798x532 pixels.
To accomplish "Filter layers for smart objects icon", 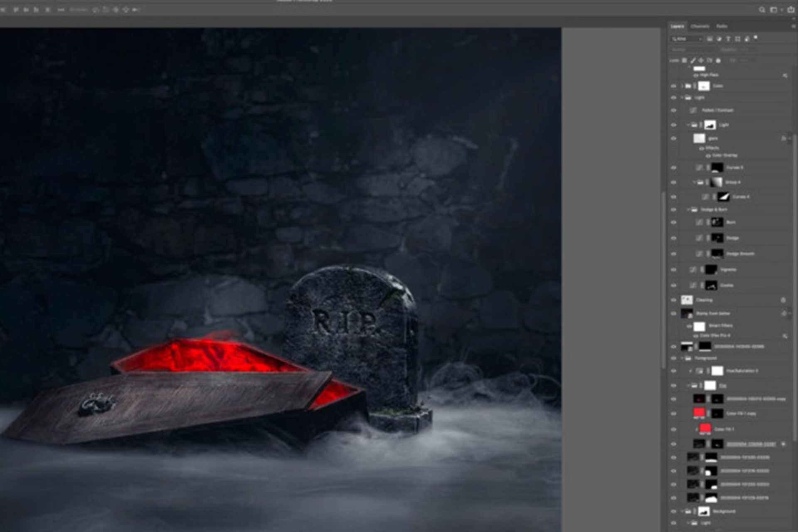I will (x=747, y=39).
